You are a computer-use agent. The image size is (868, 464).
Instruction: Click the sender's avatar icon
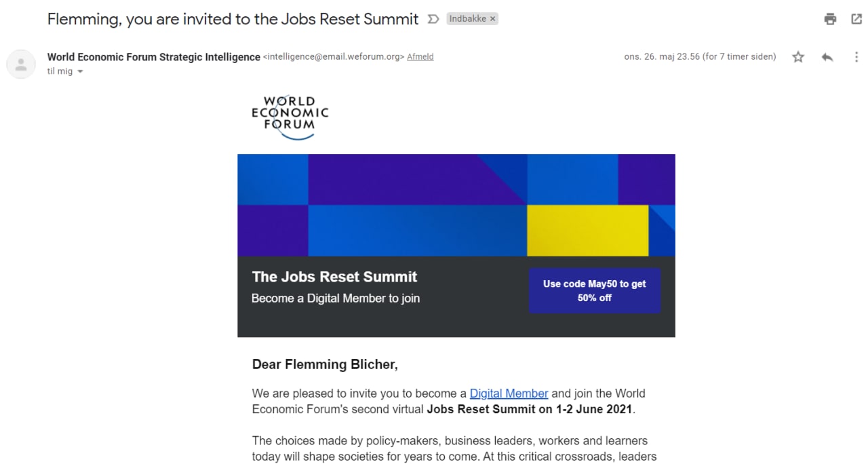(21, 64)
